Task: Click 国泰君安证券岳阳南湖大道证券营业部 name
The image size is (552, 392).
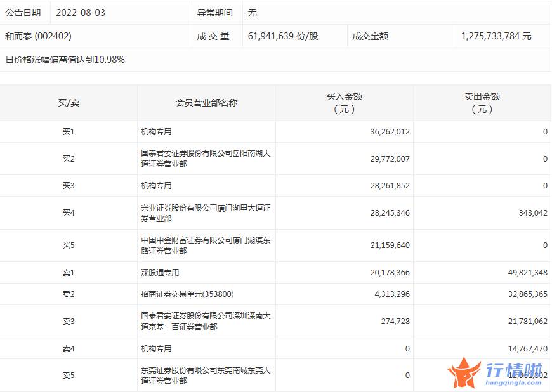Action: coord(206,159)
